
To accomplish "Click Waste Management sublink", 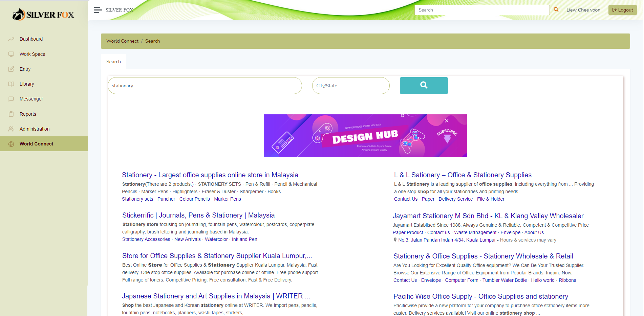I will (475, 232).
